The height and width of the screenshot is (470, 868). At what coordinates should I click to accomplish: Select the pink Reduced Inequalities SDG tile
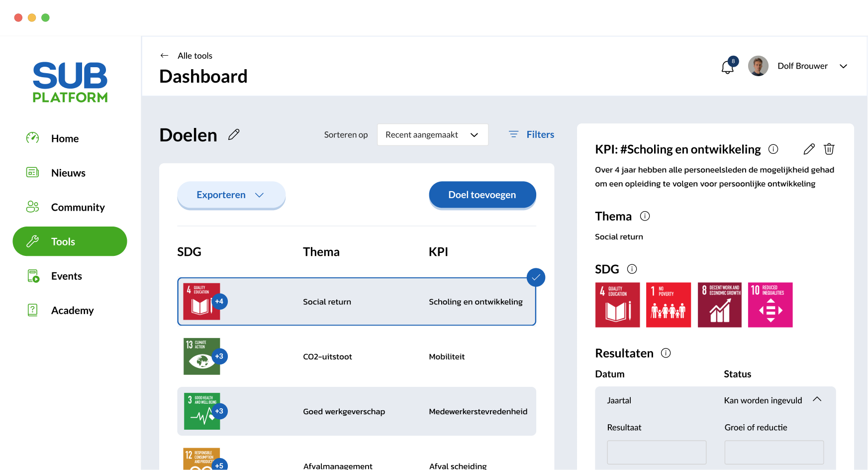(x=770, y=305)
